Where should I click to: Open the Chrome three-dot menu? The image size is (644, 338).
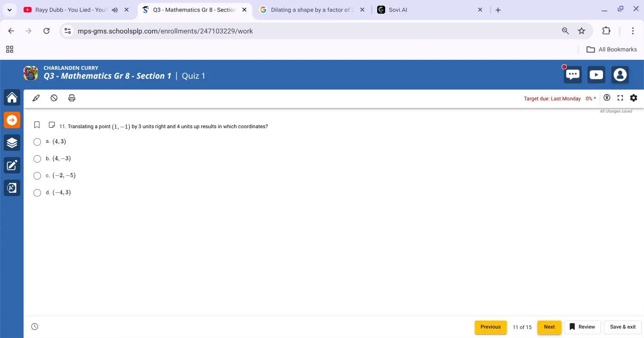click(633, 31)
